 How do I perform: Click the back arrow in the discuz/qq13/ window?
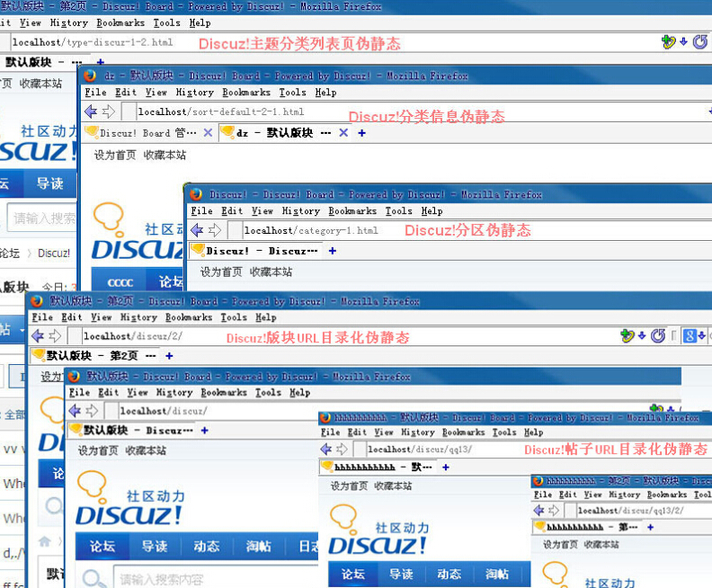[326, 450]
